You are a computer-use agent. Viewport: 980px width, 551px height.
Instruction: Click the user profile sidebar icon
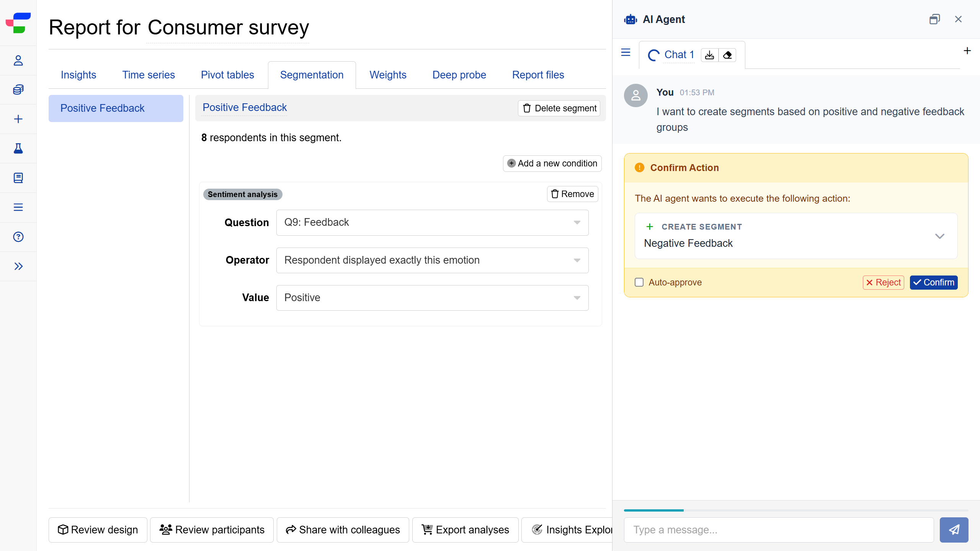(x=18, y=60)
